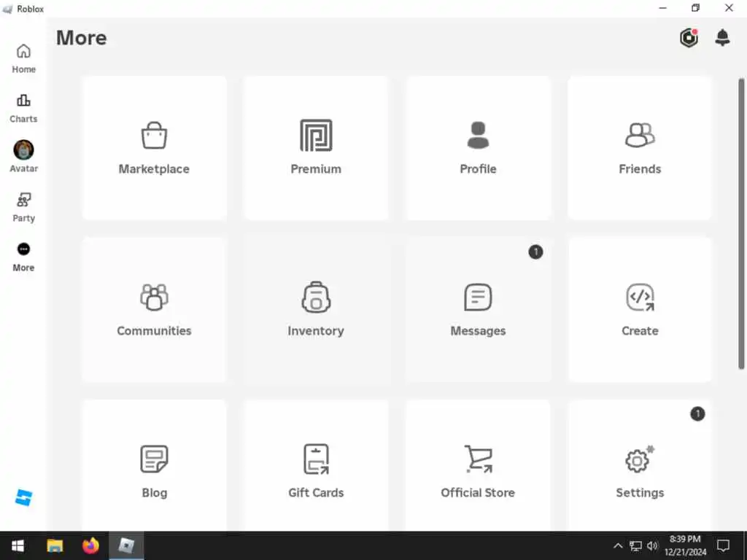Viewport: 747px width, 560px height.
Task: Open the Communities tile
Action: tap(154, 309)
